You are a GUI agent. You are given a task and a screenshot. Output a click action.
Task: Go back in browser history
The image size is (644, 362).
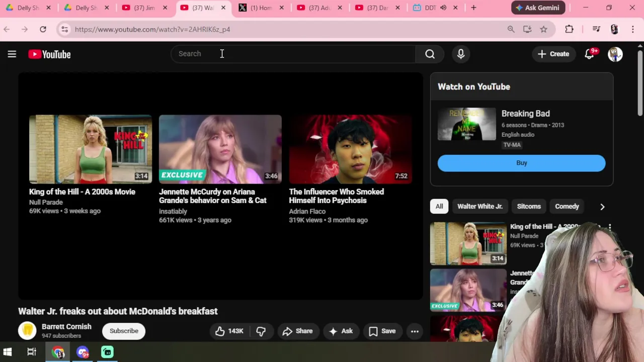pyautogui.click(x=7, y=29)
